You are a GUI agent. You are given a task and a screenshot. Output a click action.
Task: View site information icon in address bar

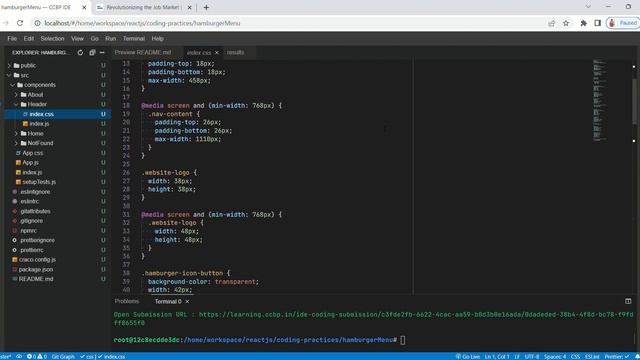coord(37,23)
